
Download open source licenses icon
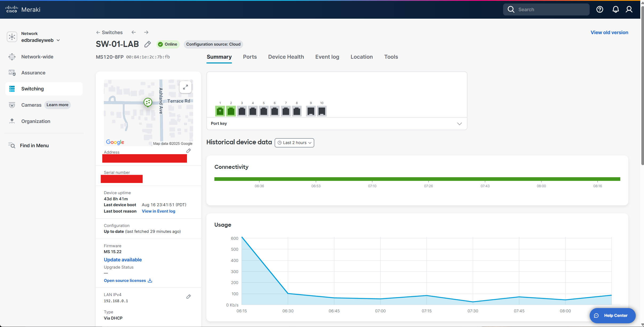tap(150, 281)
